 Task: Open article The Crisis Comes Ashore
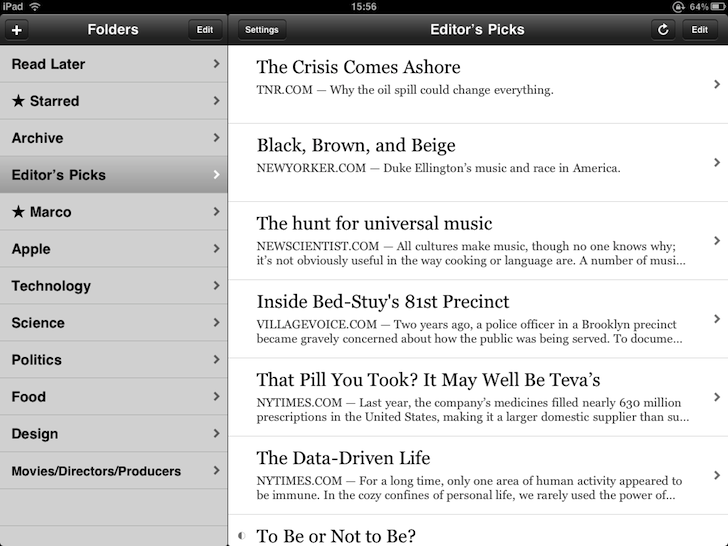click(478, 84)
